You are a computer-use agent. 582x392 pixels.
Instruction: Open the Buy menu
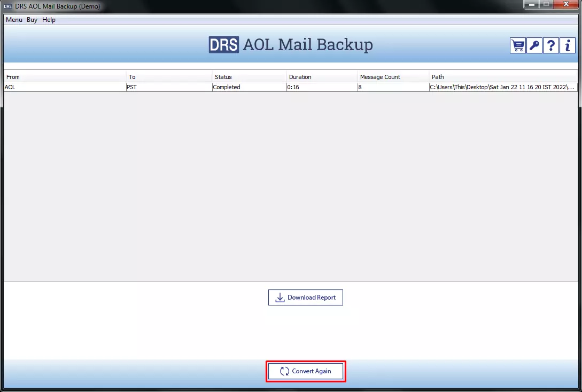coord(32,20)
